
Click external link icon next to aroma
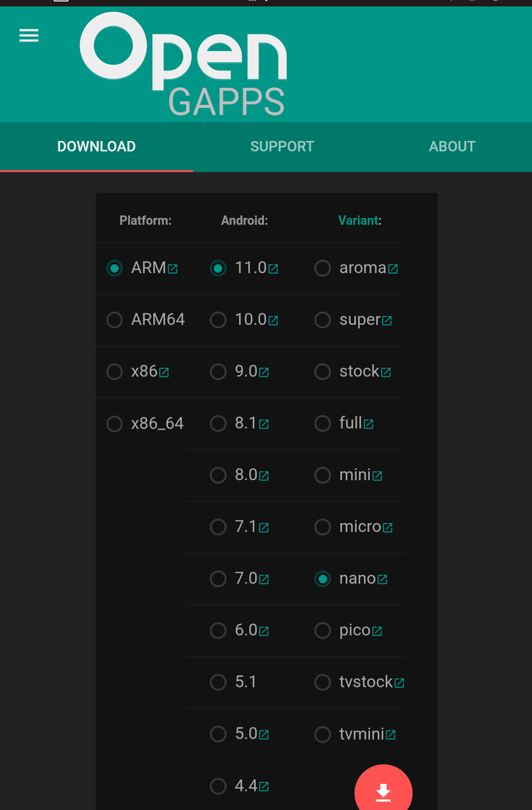393,269
